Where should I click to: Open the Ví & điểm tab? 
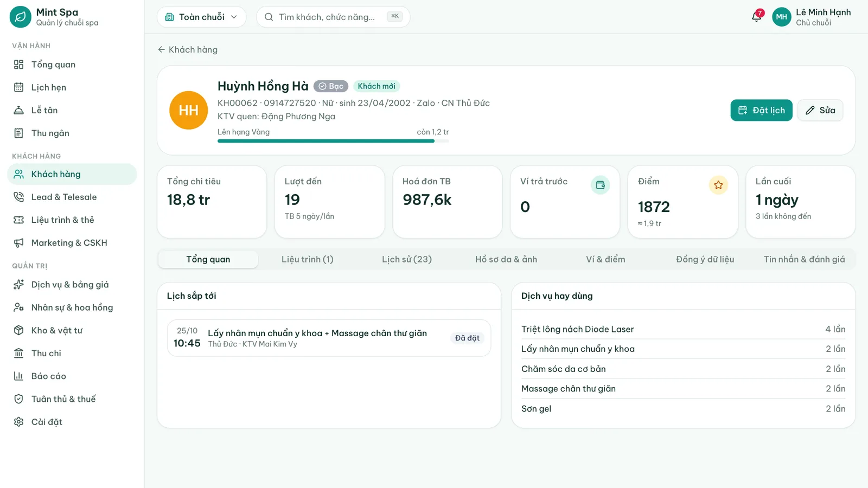605,259
